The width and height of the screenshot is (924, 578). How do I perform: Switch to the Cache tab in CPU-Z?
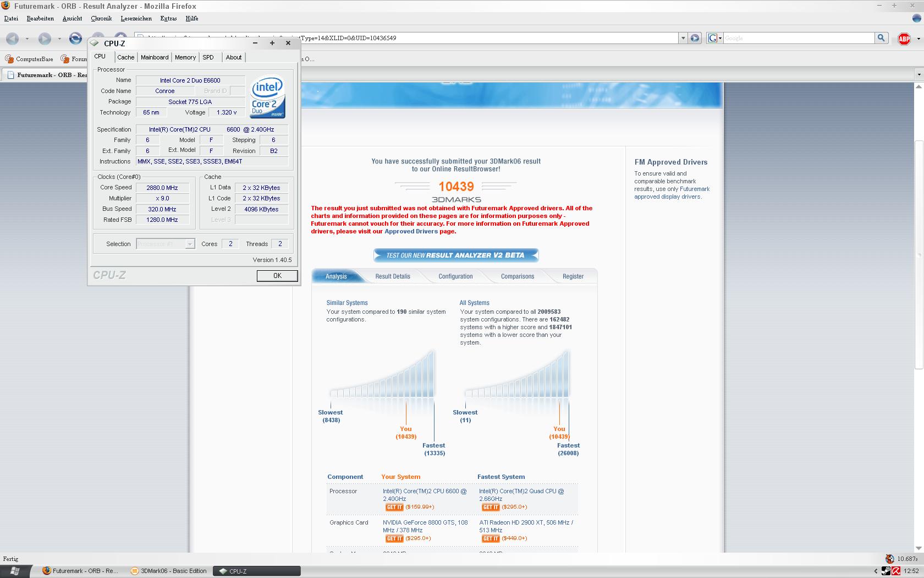tap(125, 57)
